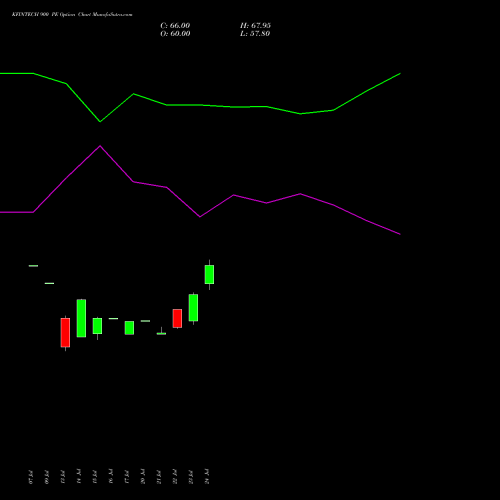The height and width of the screenshot is (500, 500).
Task: Click the flat dash marker above 07 Jul
Action: point(33,266)
